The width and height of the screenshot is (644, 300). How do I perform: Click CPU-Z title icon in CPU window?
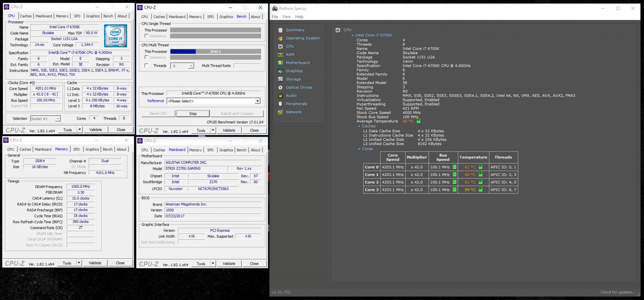[7, 7]
